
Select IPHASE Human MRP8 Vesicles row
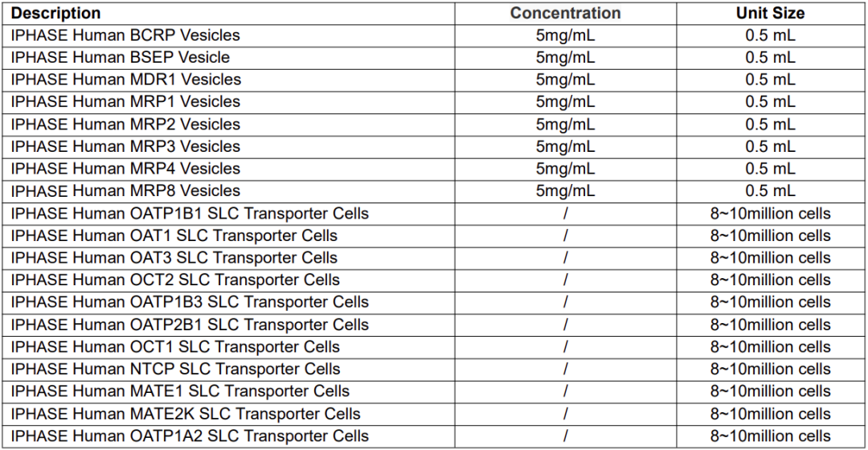[434, 191]
